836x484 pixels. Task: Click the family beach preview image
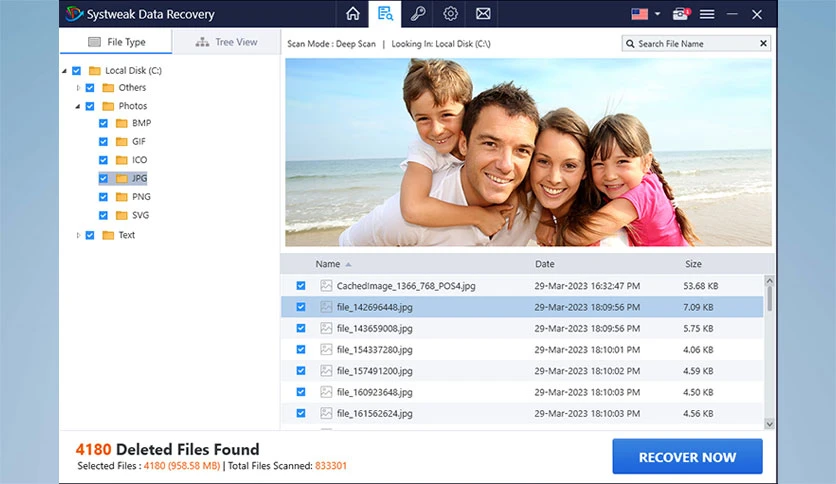click(528, 152)
